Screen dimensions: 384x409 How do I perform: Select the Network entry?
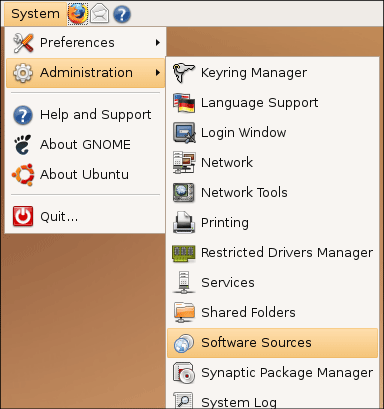coord(272,163)
